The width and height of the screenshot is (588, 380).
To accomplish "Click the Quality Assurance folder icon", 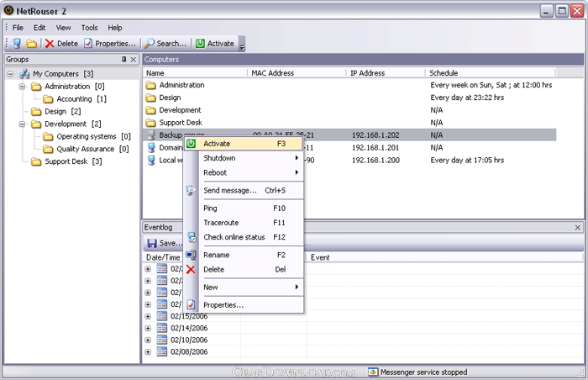I will point(48,149).
